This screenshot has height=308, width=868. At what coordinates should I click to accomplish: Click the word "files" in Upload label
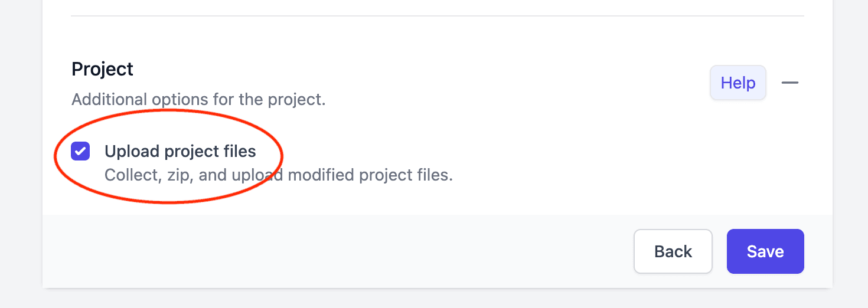click(x=240, y=152)
